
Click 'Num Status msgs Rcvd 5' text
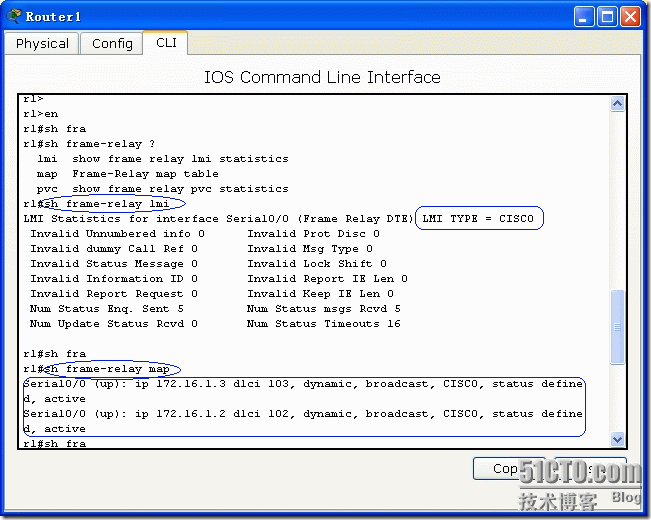(x=323, y=309)
